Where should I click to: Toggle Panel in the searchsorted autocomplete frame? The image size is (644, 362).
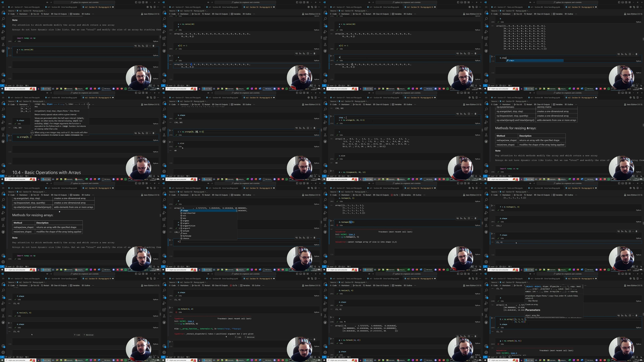click(300, 183)
